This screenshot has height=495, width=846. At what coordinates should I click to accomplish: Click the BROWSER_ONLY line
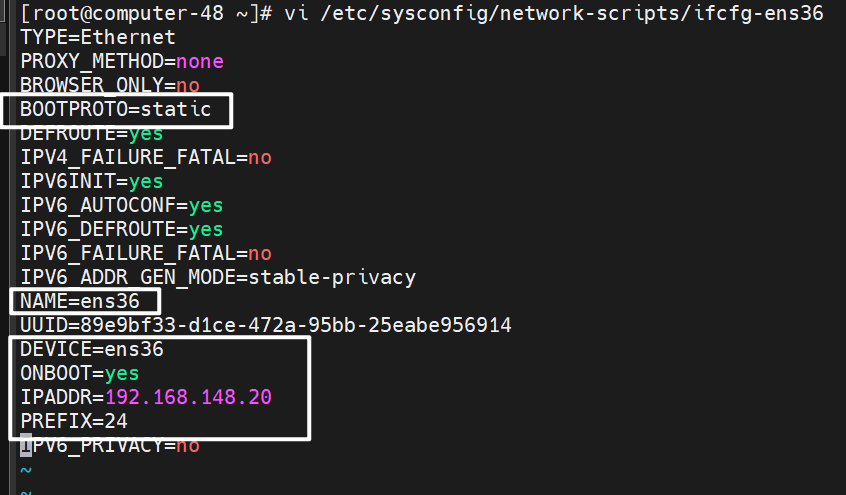click(x=110, y=85)
